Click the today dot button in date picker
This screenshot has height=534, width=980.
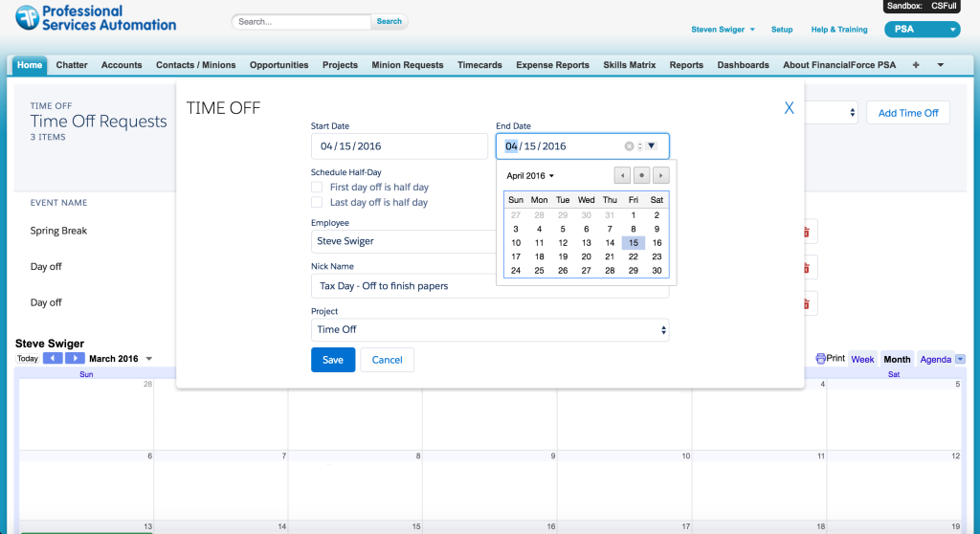(641, 176)
